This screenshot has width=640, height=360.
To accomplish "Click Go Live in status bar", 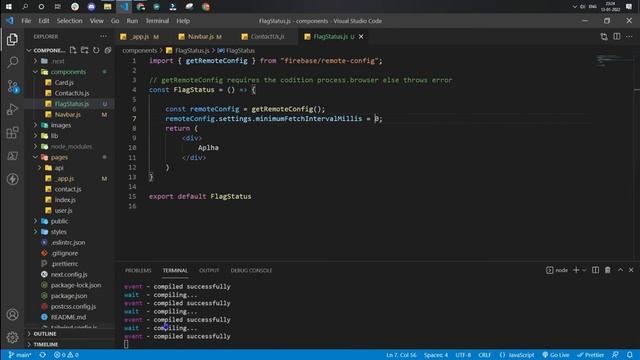I will pyautogui.click(x=556, y=355).
